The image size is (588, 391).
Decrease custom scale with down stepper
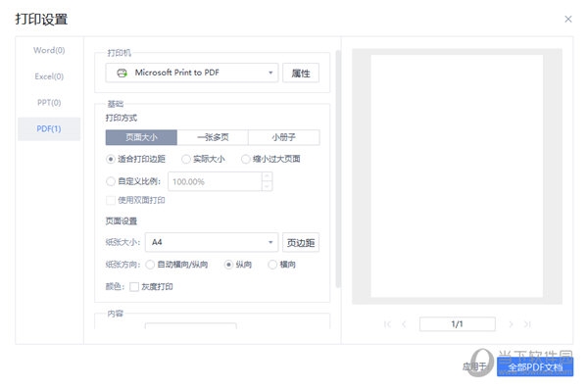pyautogui.click(x=267, y=186)
